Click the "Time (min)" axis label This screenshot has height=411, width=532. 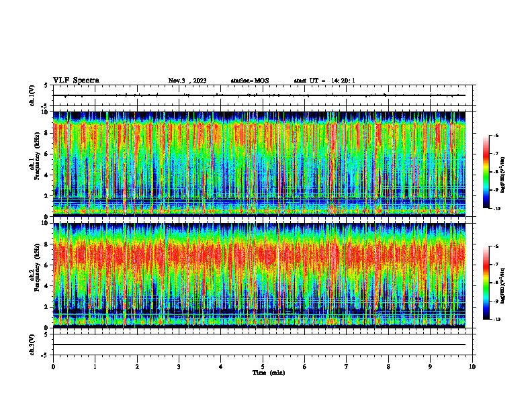(269, 373)
